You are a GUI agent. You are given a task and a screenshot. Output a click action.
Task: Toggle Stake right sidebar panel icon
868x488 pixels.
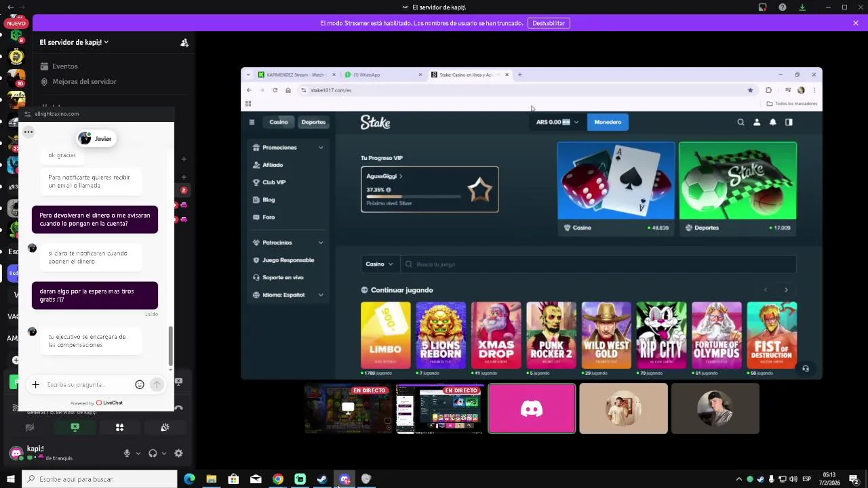[789, 122]
